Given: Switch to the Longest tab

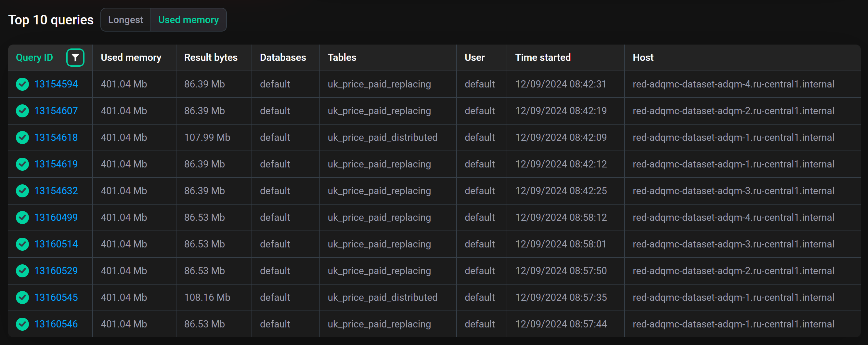Looking at the screenshot, I should 125,20.
